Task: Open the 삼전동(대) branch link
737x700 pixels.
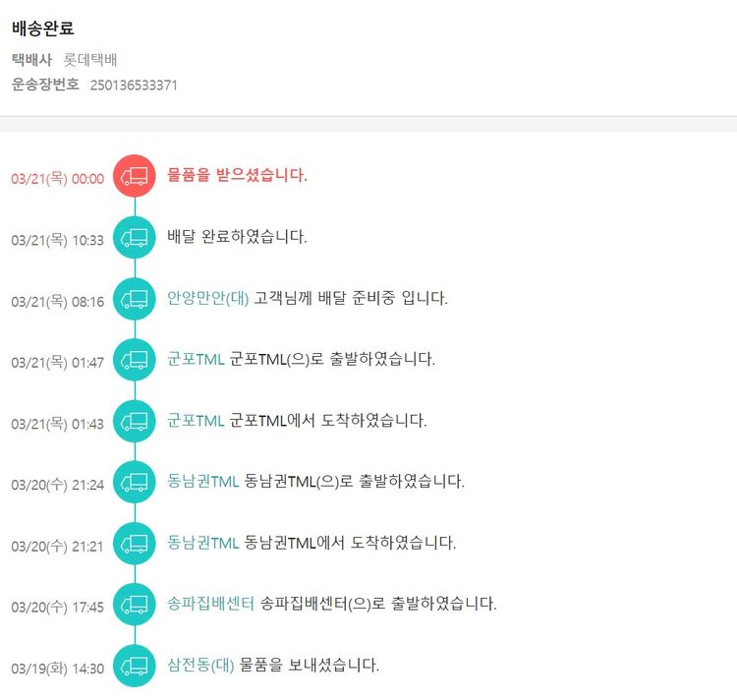Action: (x=200, y=665)
